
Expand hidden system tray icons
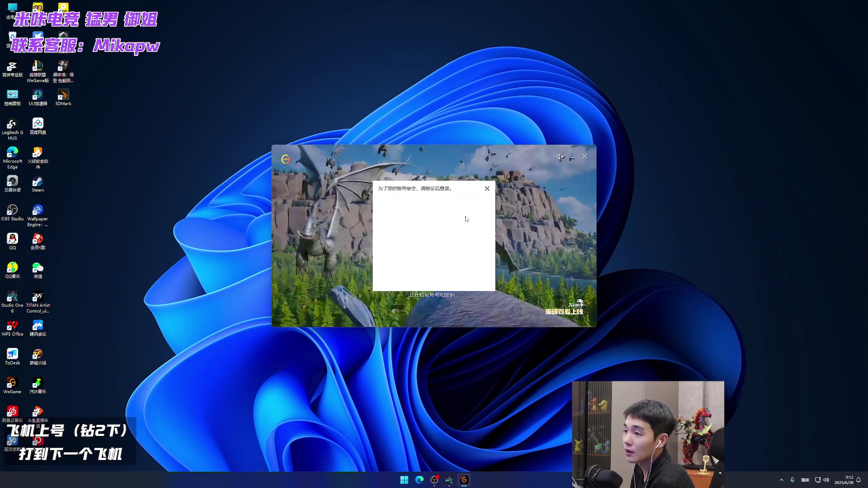(781, 480)
